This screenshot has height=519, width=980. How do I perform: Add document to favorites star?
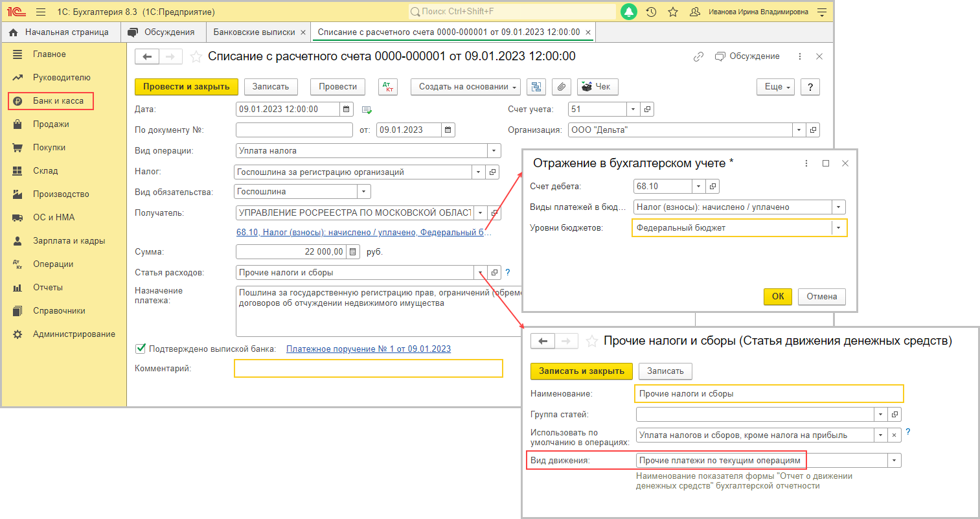coord(196,57)
